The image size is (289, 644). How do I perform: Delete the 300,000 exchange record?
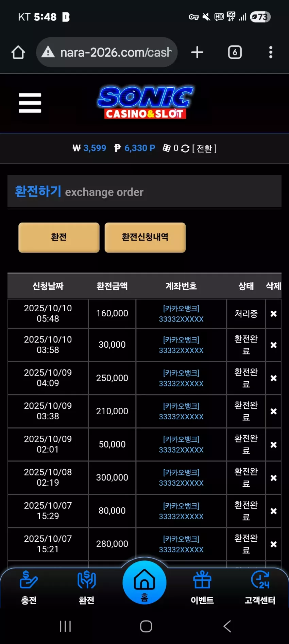[x=273, y=478]
